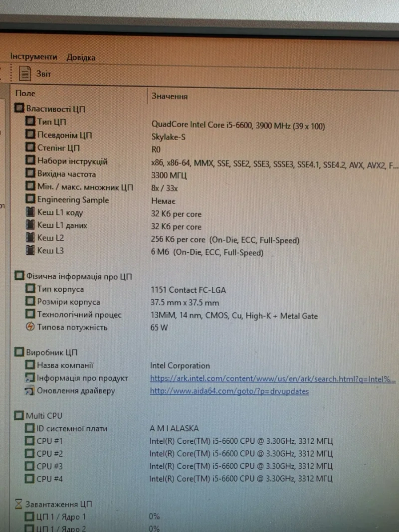Click the Властивості ЦП section icon
This screenshot has height=532, width=399.
tap(19, 108)
